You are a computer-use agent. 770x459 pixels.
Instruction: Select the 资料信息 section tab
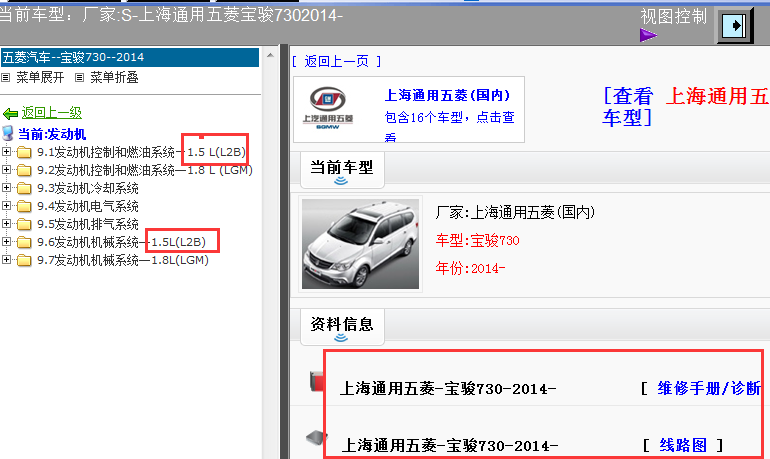(x=342, y=326)
